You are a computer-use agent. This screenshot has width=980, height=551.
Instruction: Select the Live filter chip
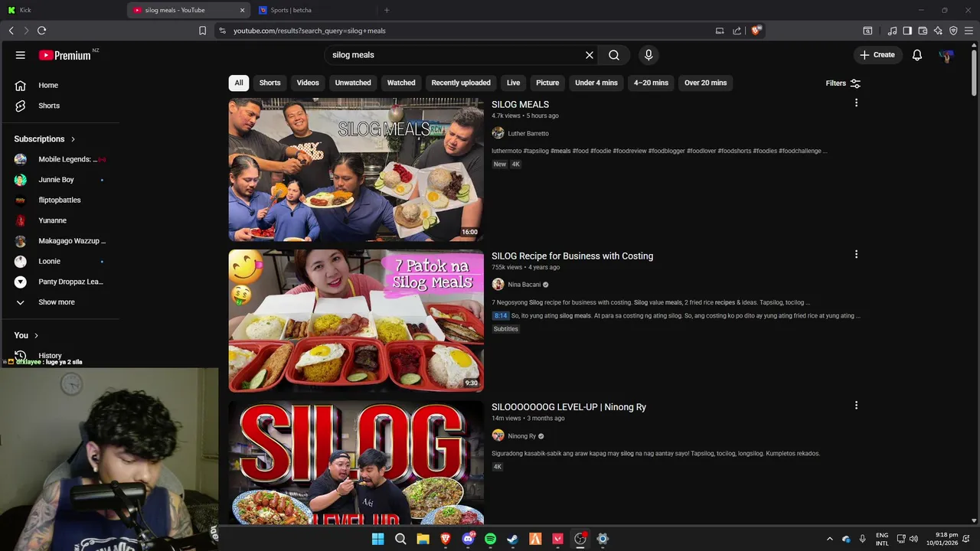[x=514, y=83]
